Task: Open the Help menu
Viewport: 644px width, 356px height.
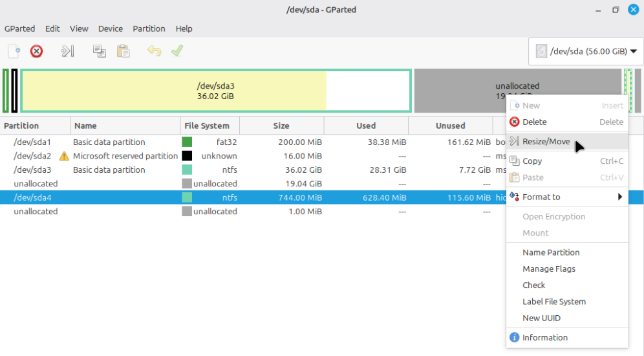Action: coord(184,28)
